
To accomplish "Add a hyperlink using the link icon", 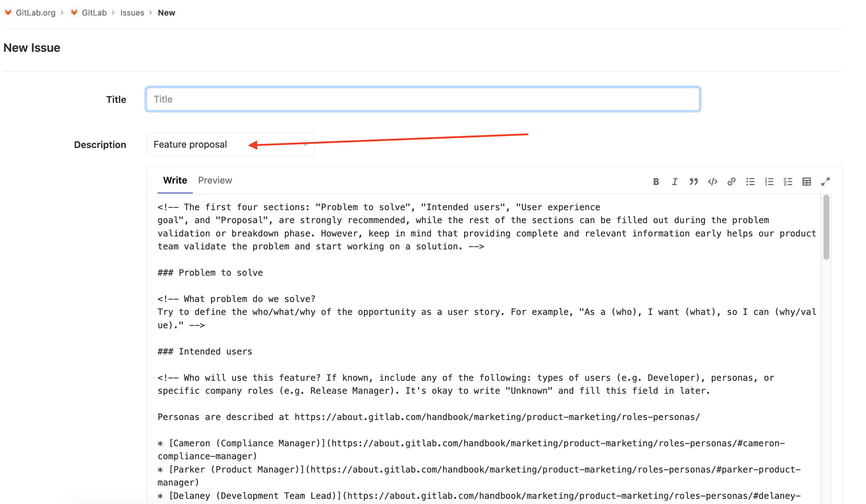I will click(731, 182).
